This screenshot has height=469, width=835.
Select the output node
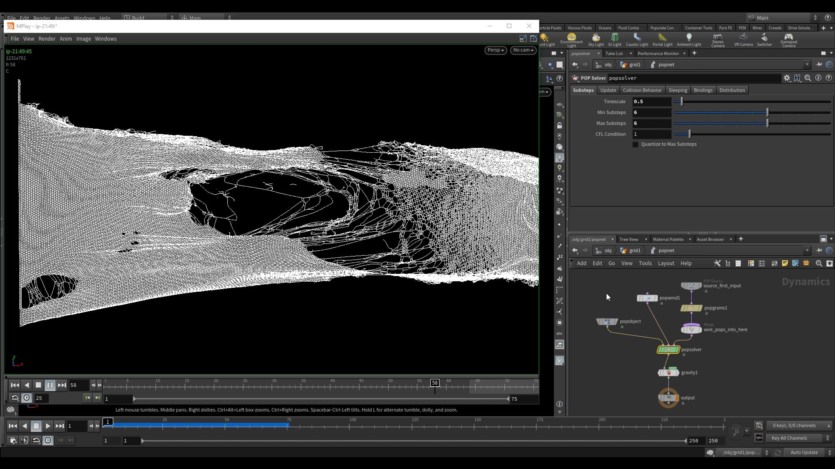(x=668, y=398)
